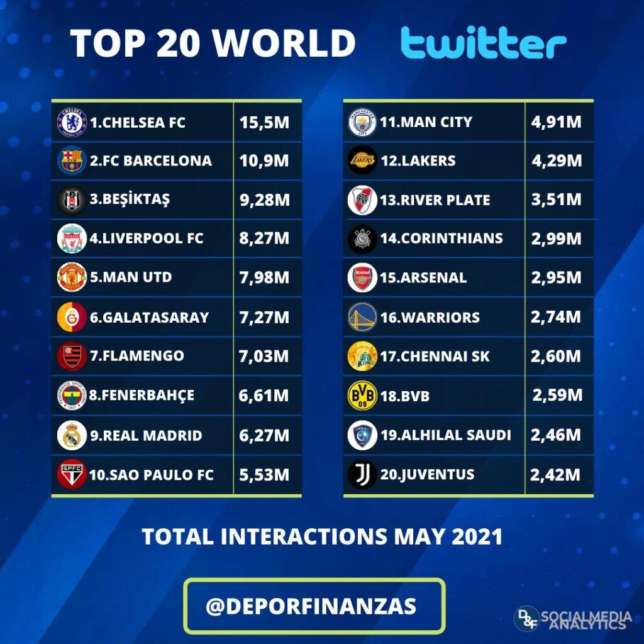Select the 9.REAL MADRID text
Screen dimensions: 644x644
pos(146,435)
